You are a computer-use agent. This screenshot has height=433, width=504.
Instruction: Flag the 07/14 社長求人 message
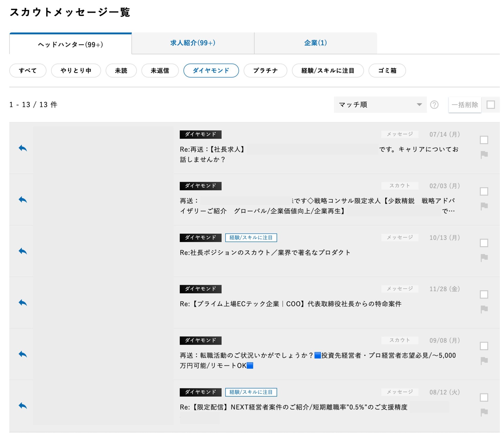484,155
